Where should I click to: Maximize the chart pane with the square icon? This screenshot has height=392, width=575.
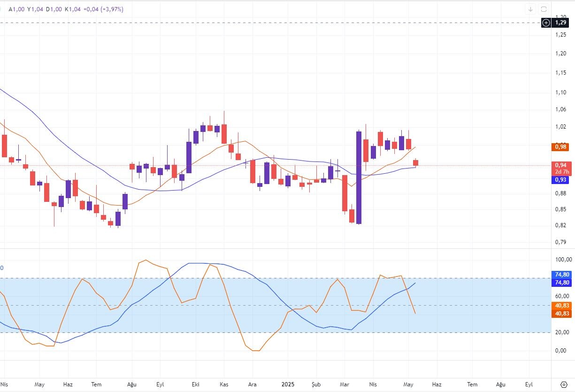pos(544,9)
